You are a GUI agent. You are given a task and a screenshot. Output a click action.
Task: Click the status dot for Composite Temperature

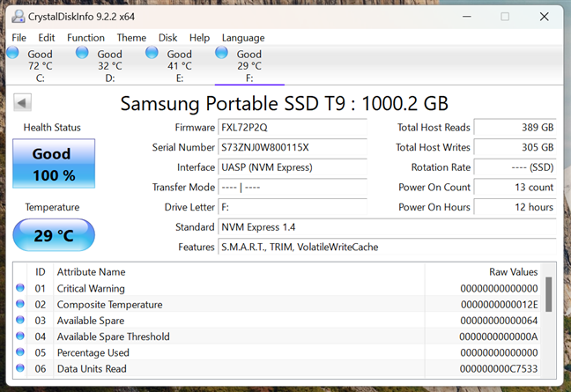coord(20,304)
